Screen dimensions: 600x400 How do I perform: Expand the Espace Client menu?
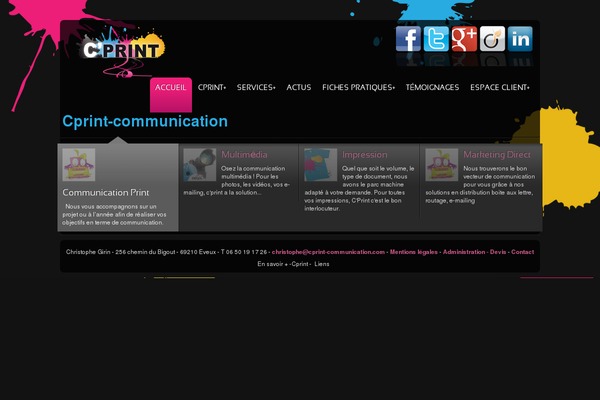pos(500,88)
